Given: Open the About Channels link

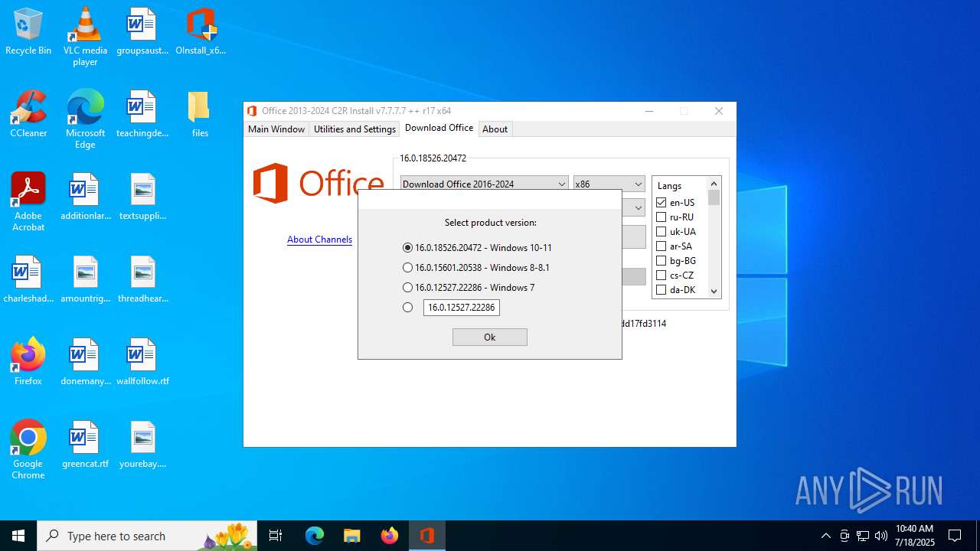Looking at the screenshot, I should point(319,240).
